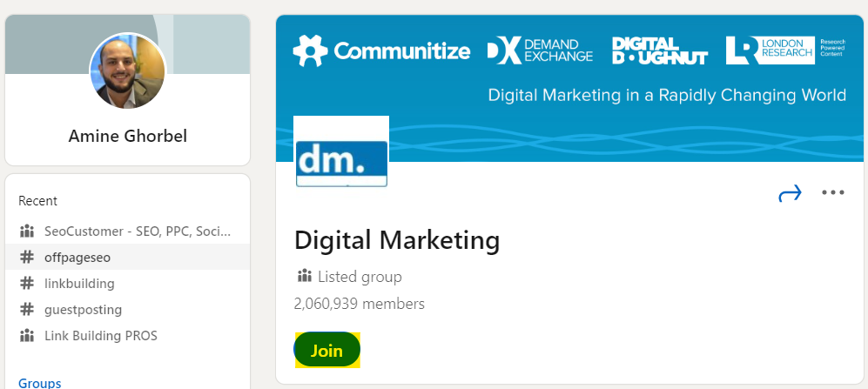Click the Demand Exchange logo
868x389 pixels.
pos(540,50)
